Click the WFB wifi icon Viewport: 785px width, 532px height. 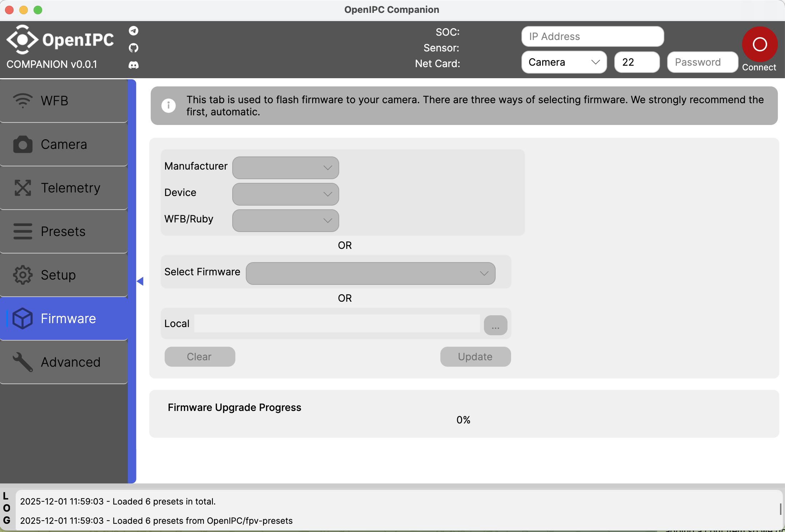(23, 101)
